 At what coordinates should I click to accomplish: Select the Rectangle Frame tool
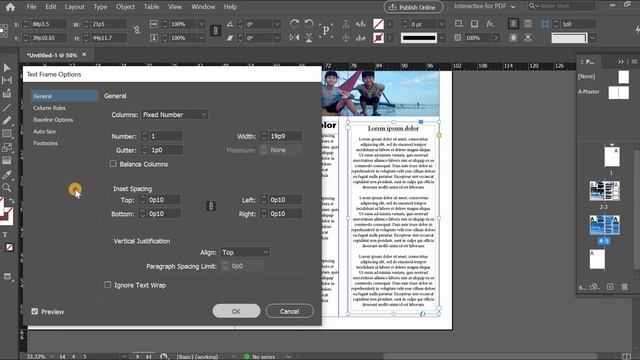(x=7, y=134)
